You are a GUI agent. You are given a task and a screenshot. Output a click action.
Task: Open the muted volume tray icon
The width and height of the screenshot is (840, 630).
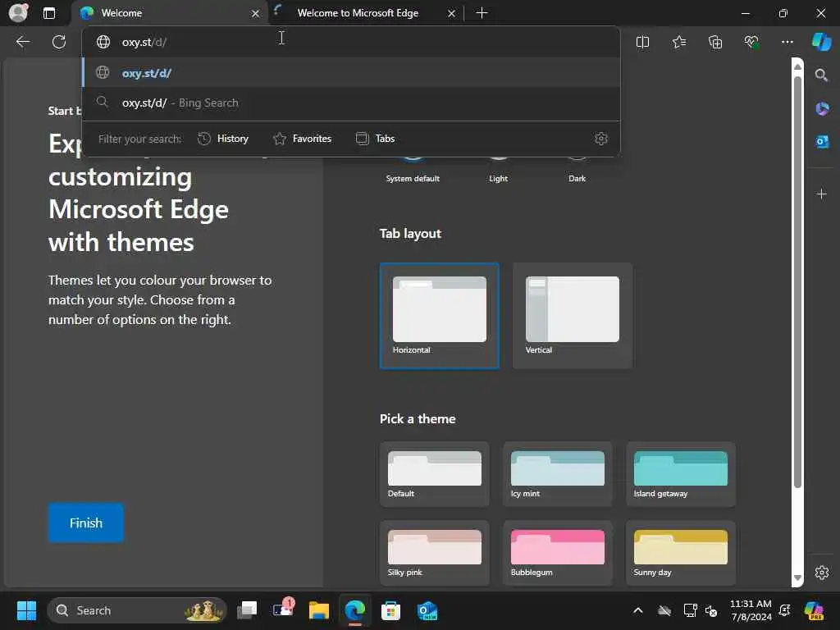[x=711, y=610]
